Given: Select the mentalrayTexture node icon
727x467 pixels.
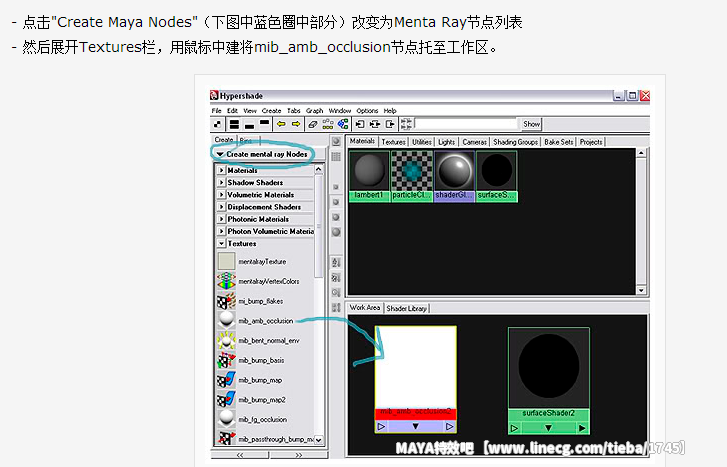Looking at the screenshot, I should click(226, 261).
